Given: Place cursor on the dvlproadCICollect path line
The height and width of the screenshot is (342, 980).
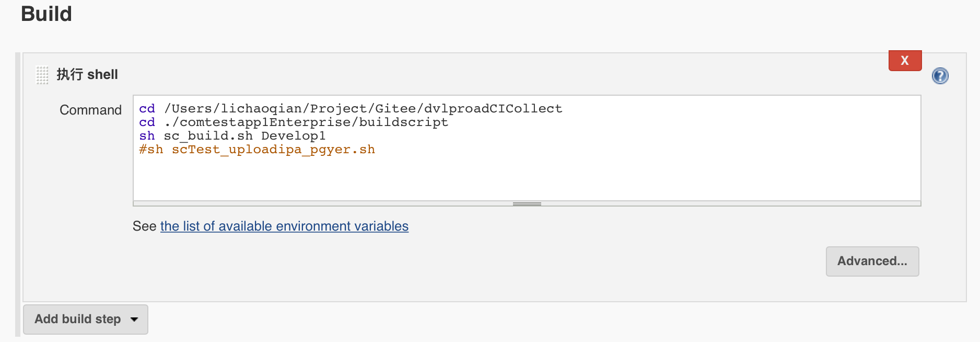Looking at the screenshot, I should click(x=351, y=108).
